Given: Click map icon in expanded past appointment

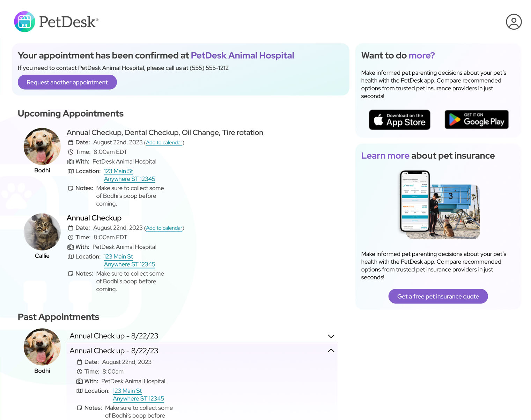Looking at the screenshot, I should point(80,391).
